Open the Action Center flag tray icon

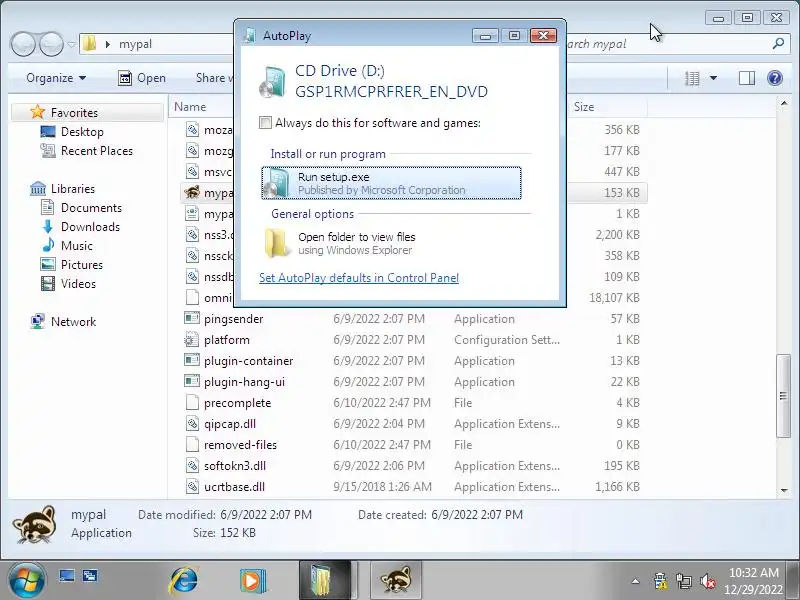click(x=660, y=581)
